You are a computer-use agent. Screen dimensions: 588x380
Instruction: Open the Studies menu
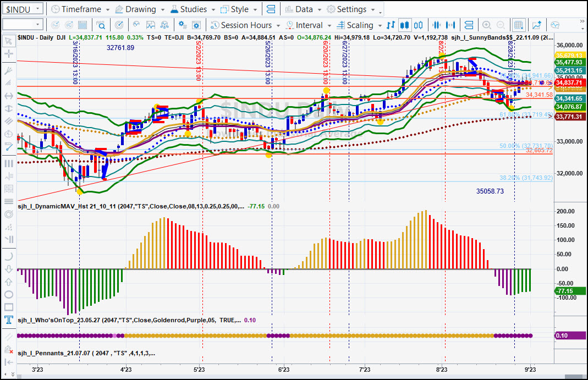coord(189,9)
